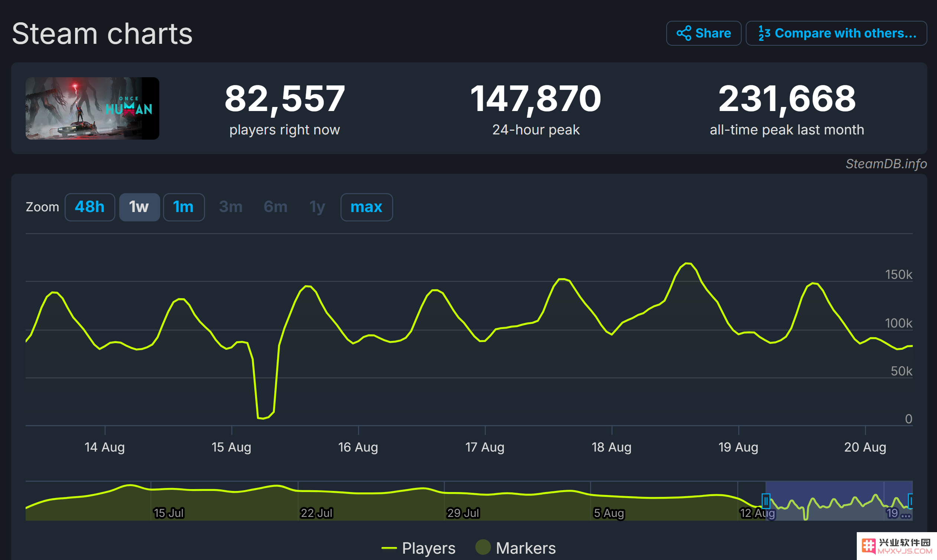937x560 pixels.
Task: Click the 29 Jul navigator label
Action: click(x=463, y=513)
